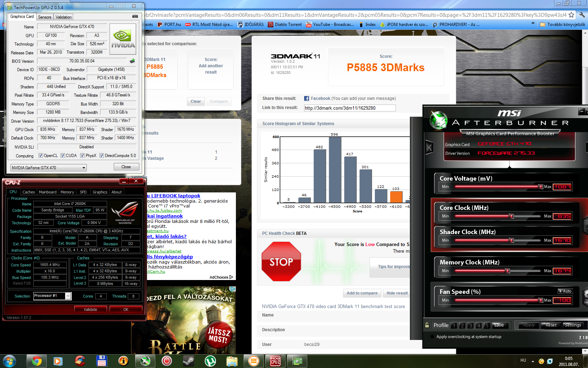The width and height of the screenshot is (588, 368).
Task: Click the orange histogram bar labeled 103
Action: [x=396, y=197]
